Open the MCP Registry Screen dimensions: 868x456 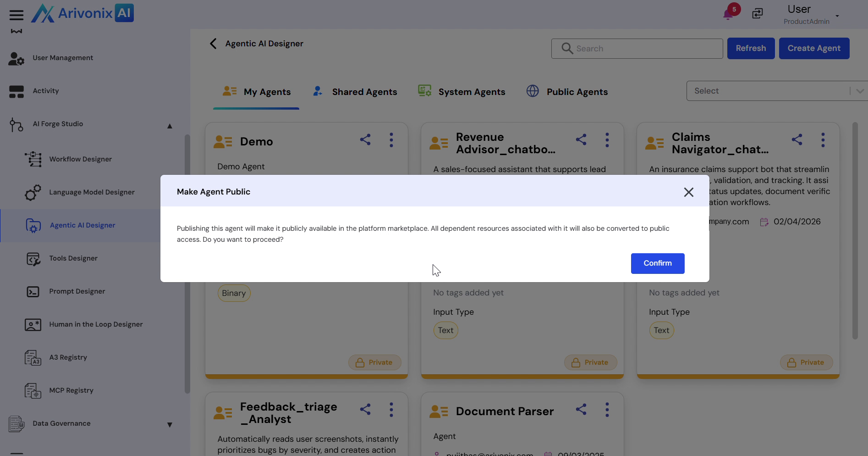tap(71, 390)
